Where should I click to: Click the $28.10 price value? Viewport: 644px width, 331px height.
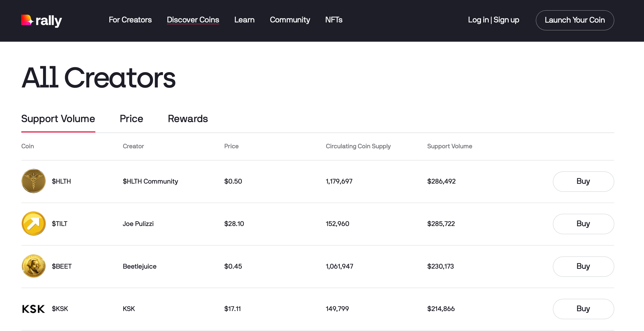[234, 224]
